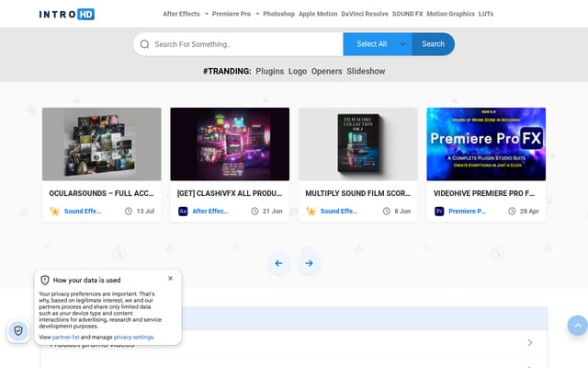The image size is (588, 368).
Task: Select the Slideshow trending tag
Action: pyautogui.click(x=366, y=71)
